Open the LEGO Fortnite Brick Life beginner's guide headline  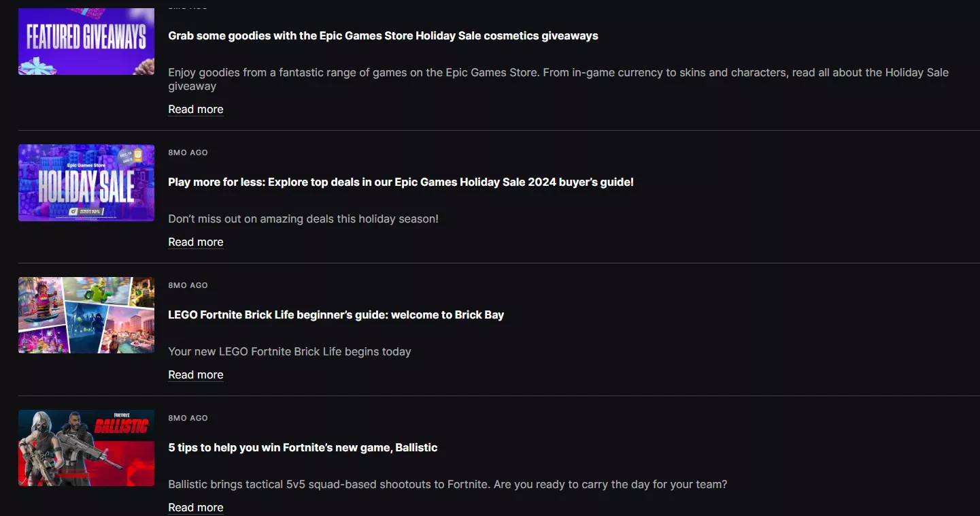[336, 315]
